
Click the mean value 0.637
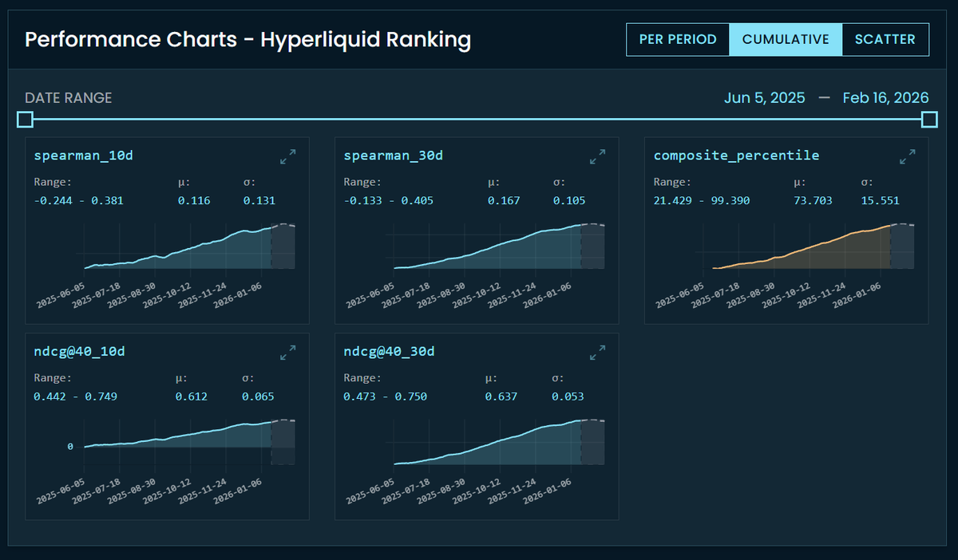pyautogui.click(x=501, y=396)
